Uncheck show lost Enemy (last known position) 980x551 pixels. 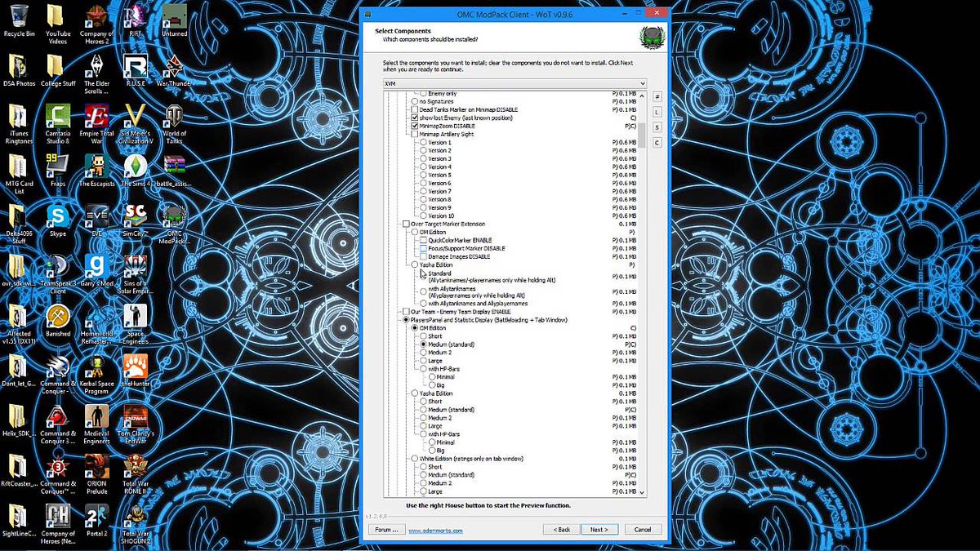point(415,118)
